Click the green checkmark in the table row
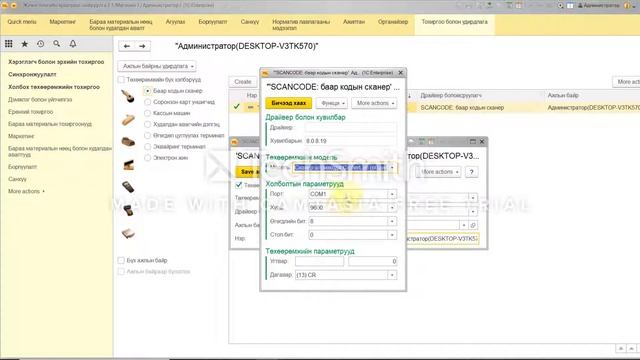The width and height of the screenshot is (640, 360). (x=236, y=107)
